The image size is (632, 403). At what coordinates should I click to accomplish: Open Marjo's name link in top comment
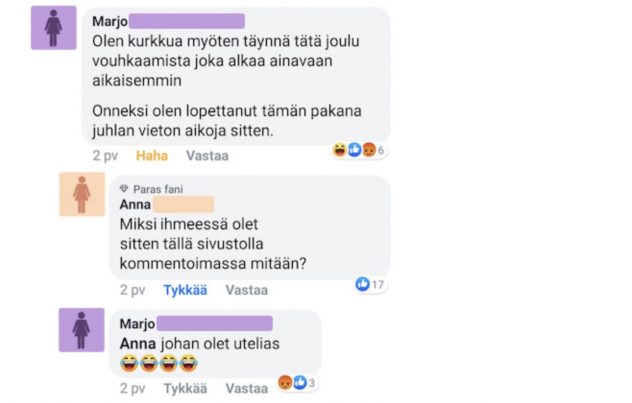tap(110, 21)
